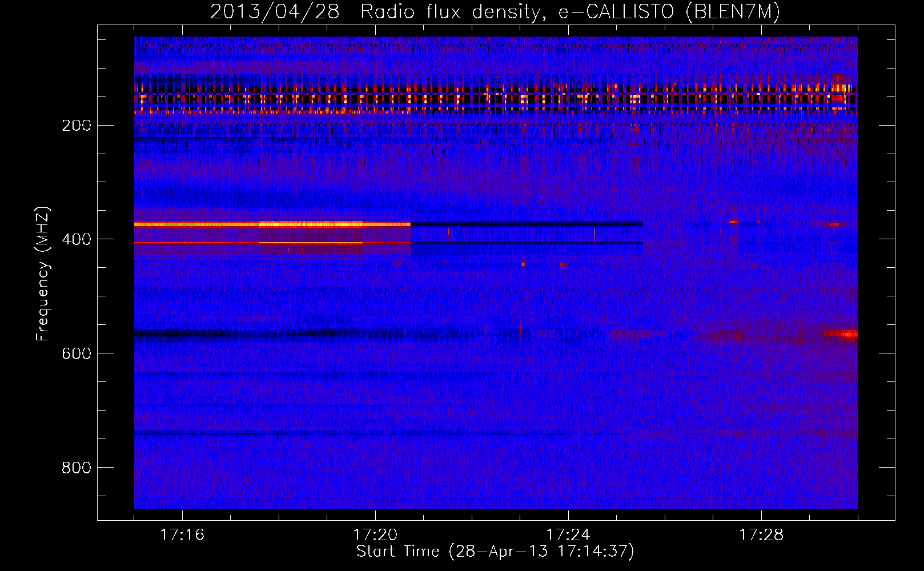924x571 pixels.
Task: Click the '200' frequency tick label
Action: click(x=77, y=126)
